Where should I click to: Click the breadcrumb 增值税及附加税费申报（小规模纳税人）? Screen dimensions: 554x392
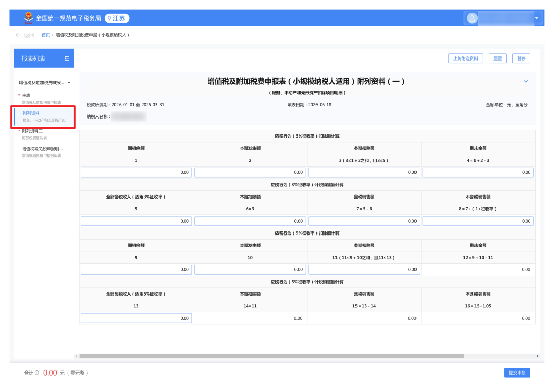pos(92,35)
